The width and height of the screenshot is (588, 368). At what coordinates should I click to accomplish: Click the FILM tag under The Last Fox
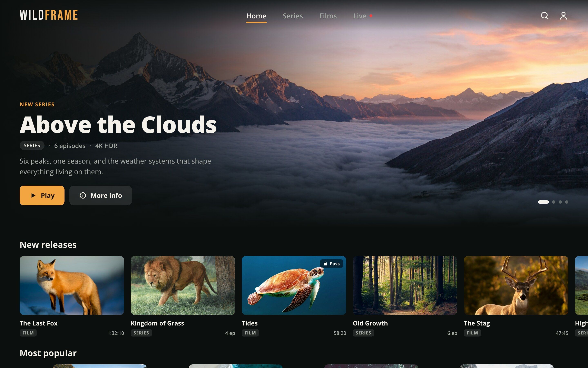click(x=28, y=333)
